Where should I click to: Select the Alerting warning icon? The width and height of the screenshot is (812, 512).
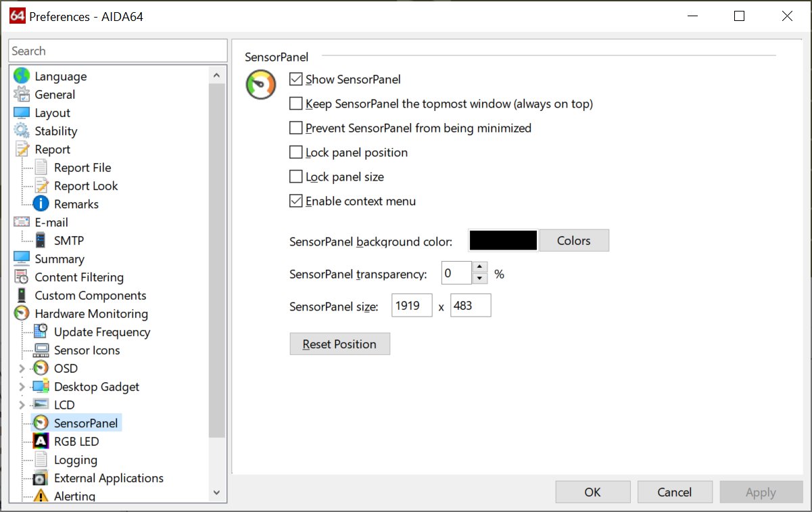(x=41, y=496)
